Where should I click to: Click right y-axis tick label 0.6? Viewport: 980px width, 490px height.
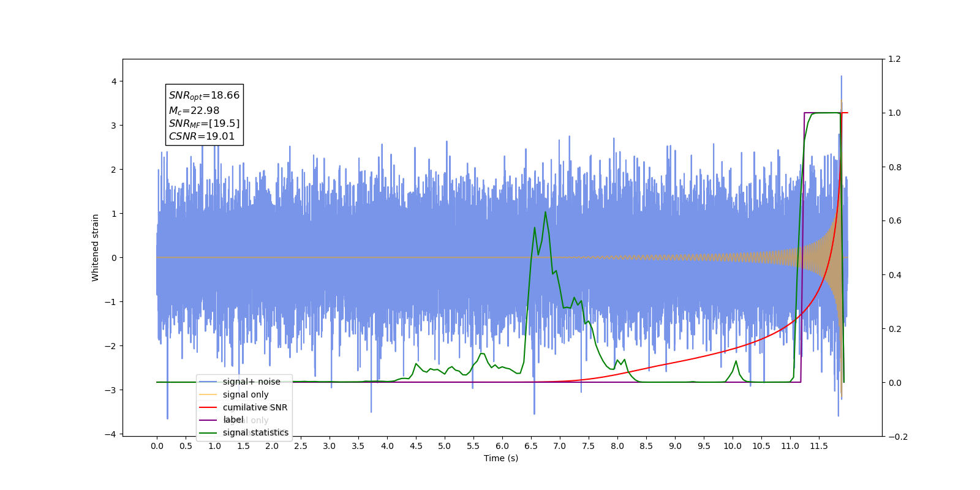coord(895,221)
